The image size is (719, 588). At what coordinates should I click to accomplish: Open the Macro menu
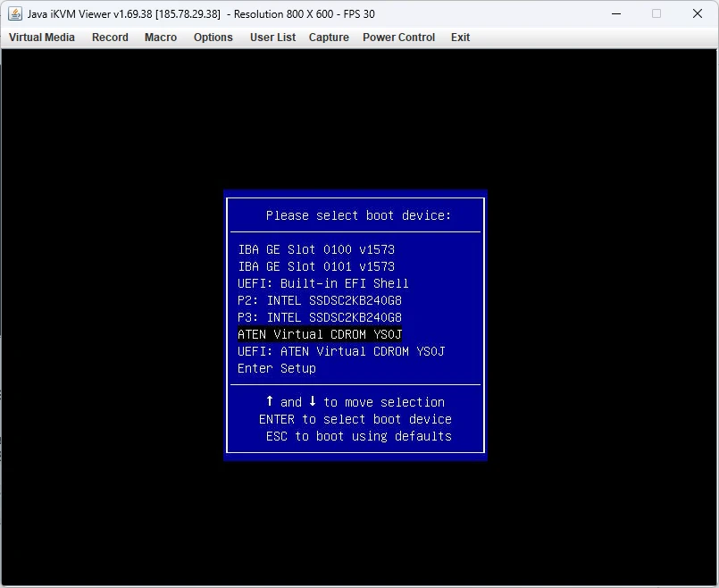(x=161, y=38)
